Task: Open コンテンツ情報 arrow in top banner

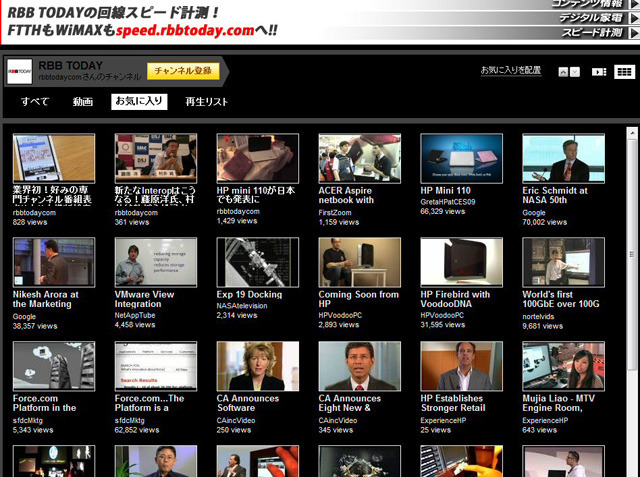Action: [635, 4]
